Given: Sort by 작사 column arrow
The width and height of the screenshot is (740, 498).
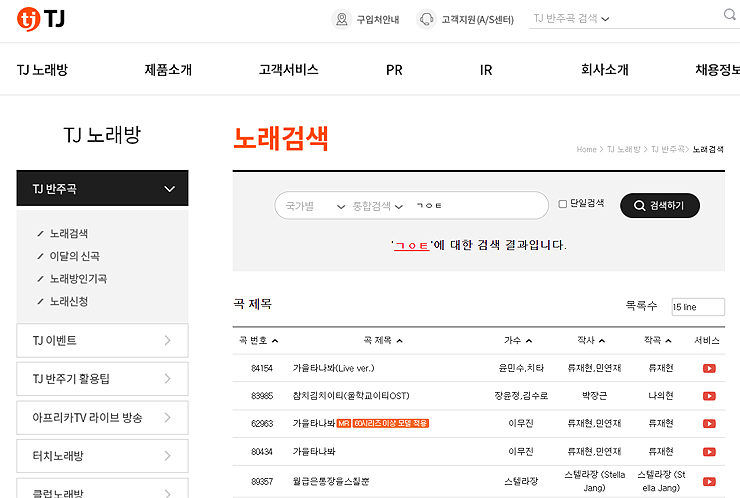Looking at the screenshot, I should tap(602, 341).
